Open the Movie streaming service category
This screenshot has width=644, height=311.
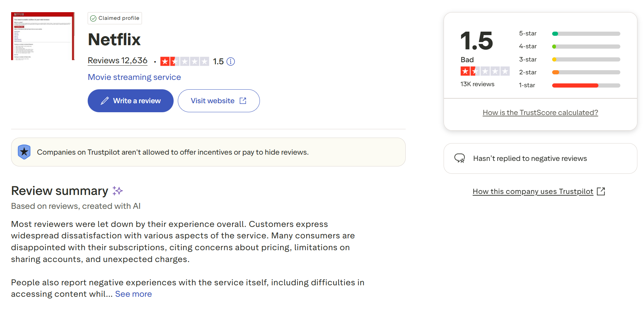click(x=134, y=77)
